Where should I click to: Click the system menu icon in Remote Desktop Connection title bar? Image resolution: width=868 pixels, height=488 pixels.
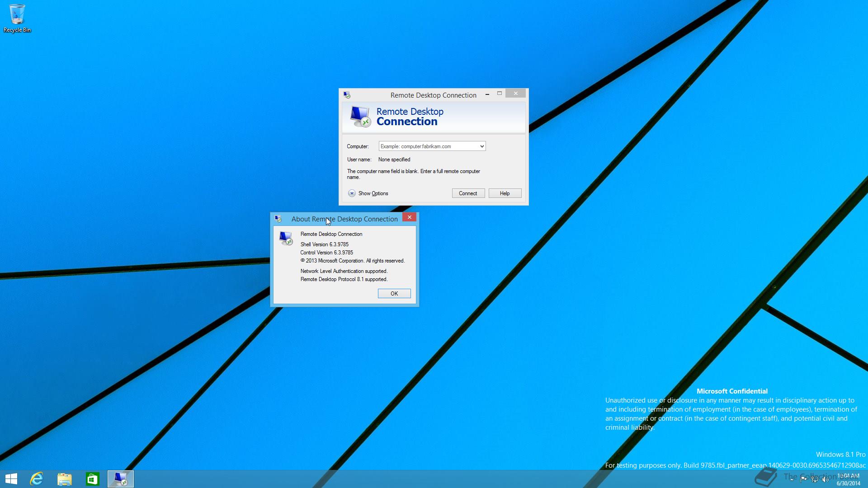coord(347,95)
